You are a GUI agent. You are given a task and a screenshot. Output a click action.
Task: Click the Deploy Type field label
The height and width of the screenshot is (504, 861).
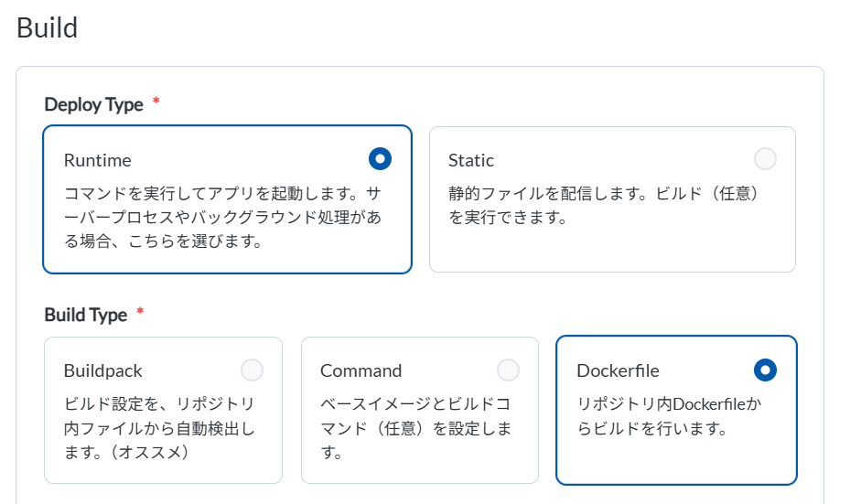[x=94, y=104]
